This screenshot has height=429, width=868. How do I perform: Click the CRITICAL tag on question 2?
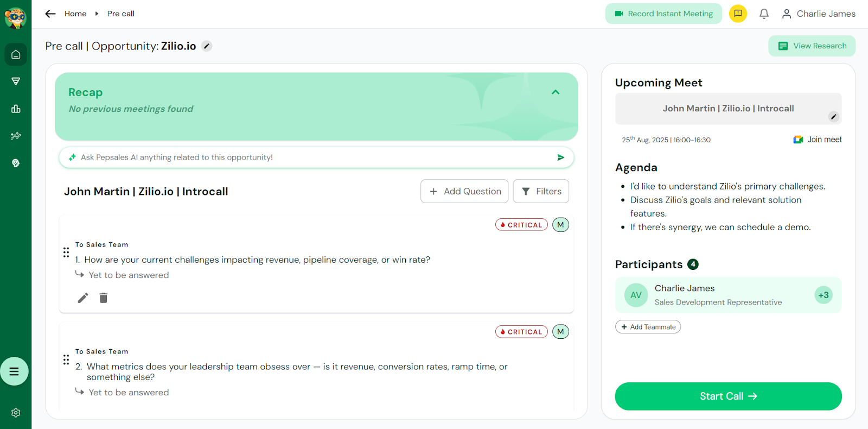[521, 332]
